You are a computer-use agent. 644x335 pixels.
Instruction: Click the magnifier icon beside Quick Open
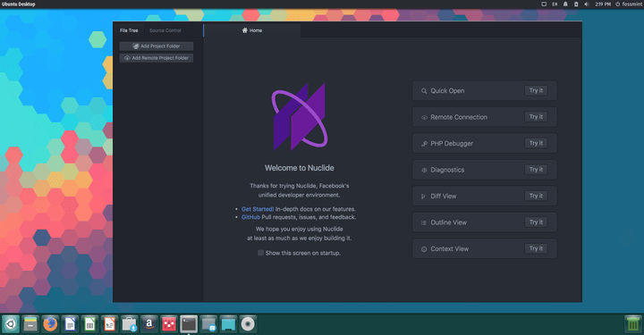tap(424, 91)
